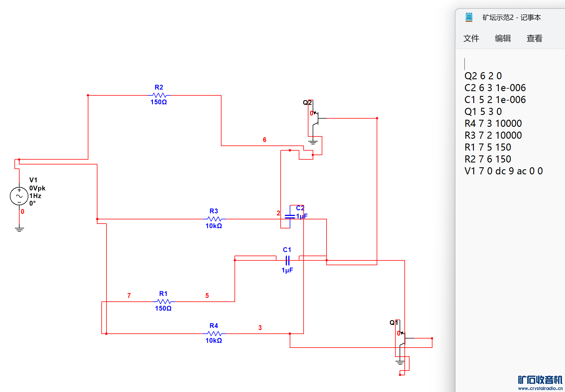Select capacitor C2 1µF symbol

pyautogui.click(x=290, y=217)
